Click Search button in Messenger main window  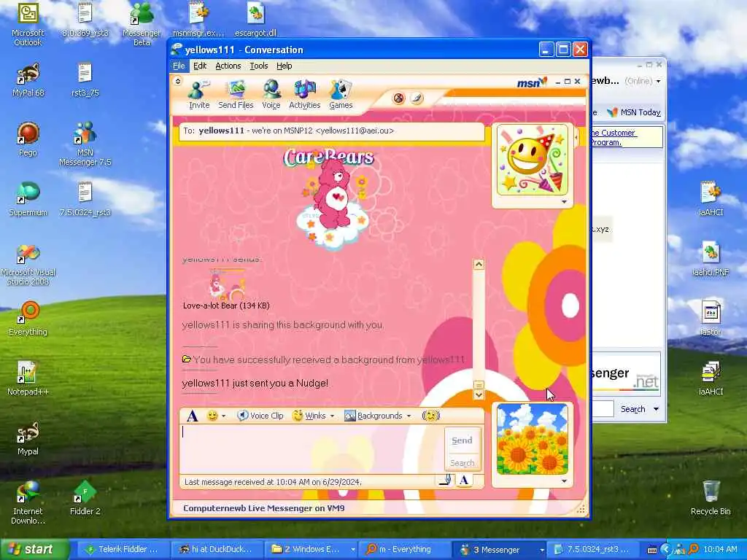[632, 409]
